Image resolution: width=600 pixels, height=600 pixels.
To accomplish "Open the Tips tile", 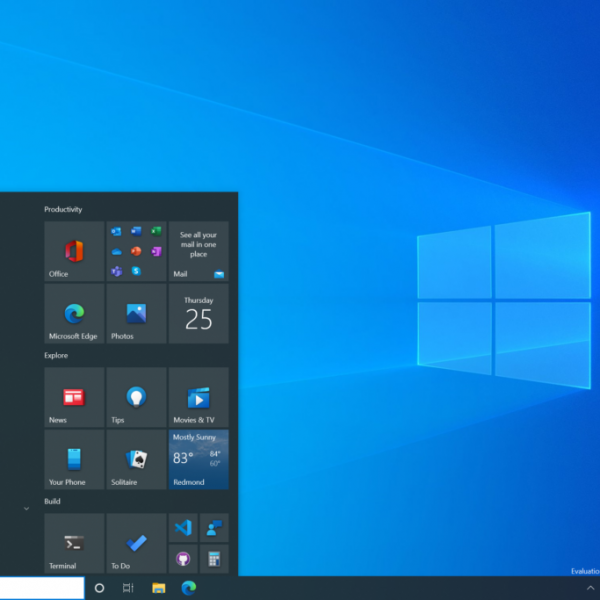I will tap(137, 397).
